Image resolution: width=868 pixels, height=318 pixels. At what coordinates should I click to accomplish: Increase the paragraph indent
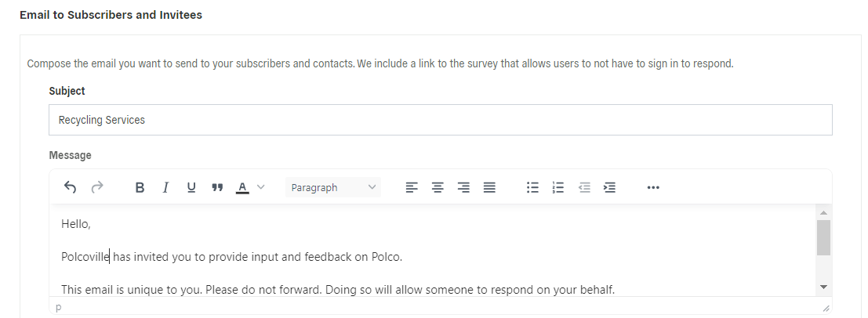point(609,187)
